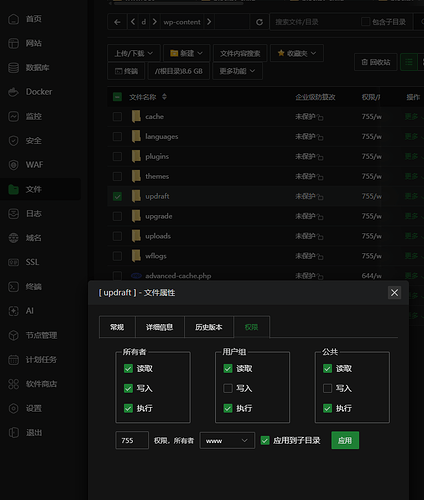
Task: Open the 软件商店 app store icon
Action: click(x=13, y=384)
